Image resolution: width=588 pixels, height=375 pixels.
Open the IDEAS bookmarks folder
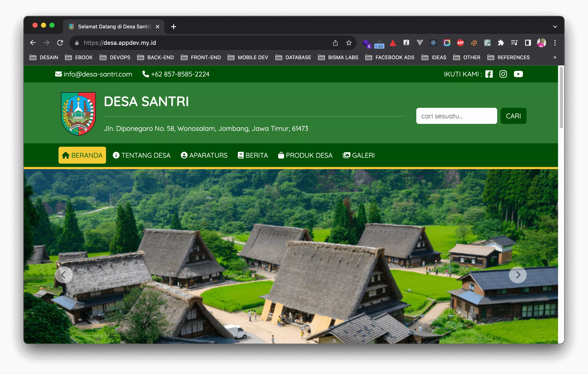(x=434, y=57)
